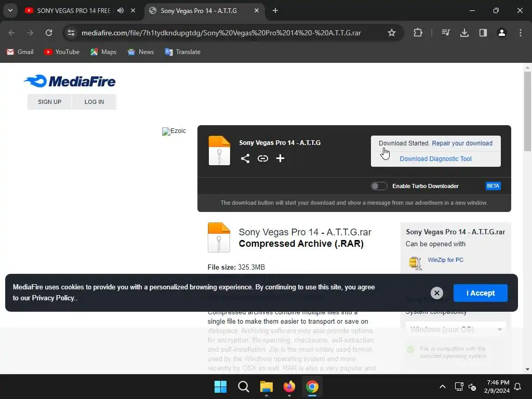Reload the current page
The height and width of the screenshot is (399, 532).
point(49,33)
